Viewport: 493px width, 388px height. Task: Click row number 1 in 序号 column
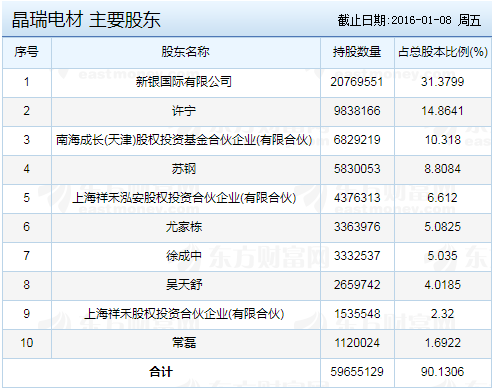point(27,82)
